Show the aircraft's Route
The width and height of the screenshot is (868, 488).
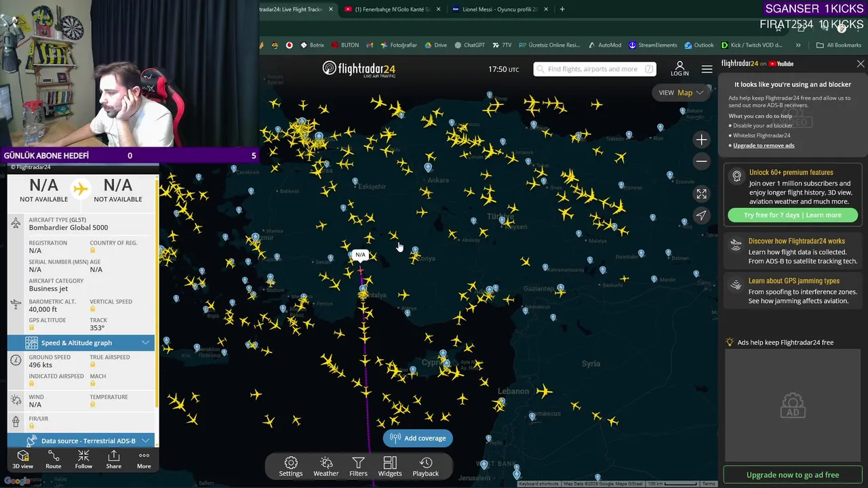54,460
